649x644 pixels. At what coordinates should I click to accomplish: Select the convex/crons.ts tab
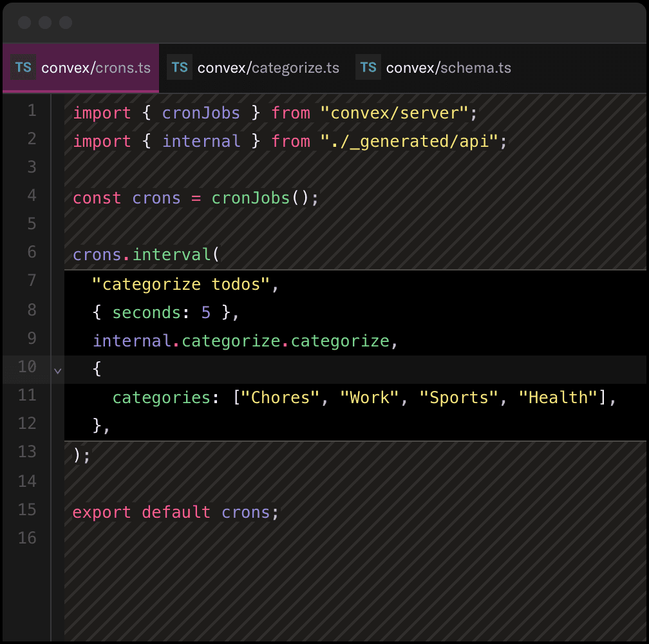point(97,66)
